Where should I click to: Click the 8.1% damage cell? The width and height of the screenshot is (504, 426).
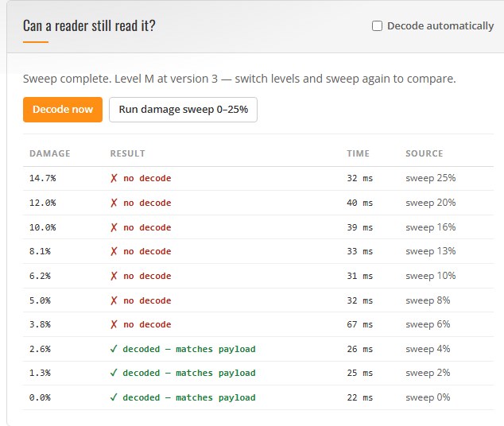[41, 251]
